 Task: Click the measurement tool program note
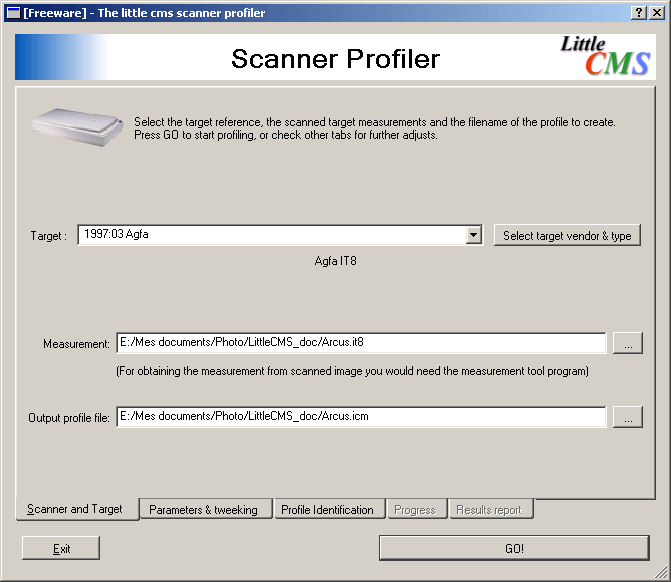(352, 371)
